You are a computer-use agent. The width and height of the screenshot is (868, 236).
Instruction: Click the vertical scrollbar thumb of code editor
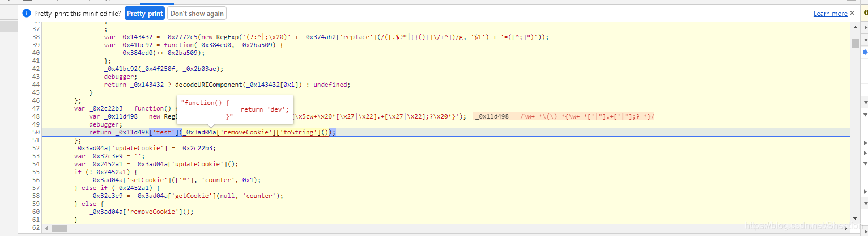point(854,44)
